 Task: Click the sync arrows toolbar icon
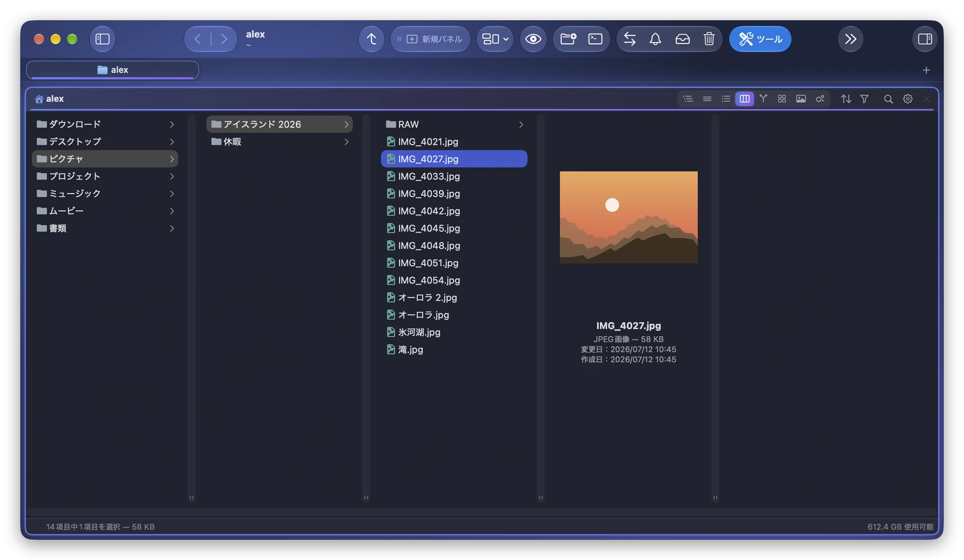[x=629, y=39]
